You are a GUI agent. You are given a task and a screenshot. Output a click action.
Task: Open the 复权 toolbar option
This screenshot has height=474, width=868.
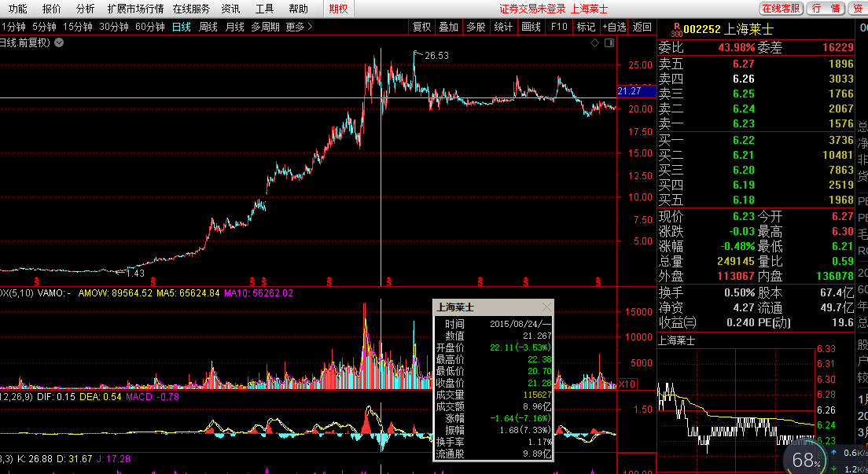point(422,27)
